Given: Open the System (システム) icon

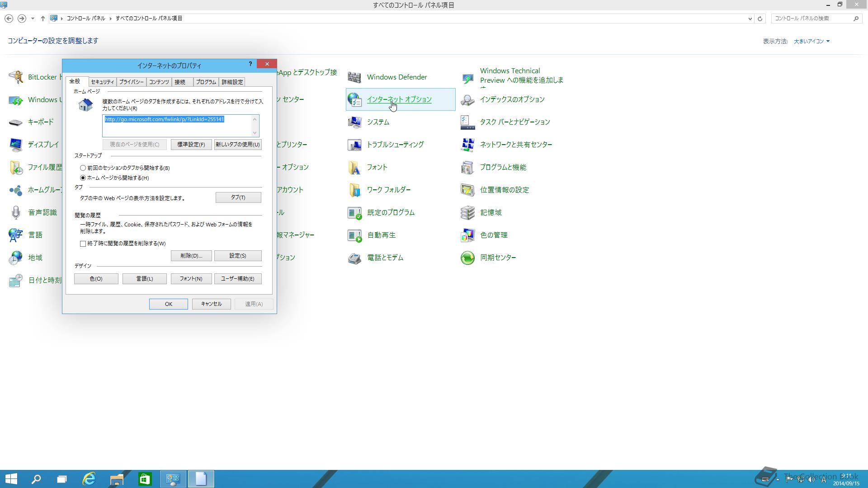Looking at the screenshot, I should (354, 122).
